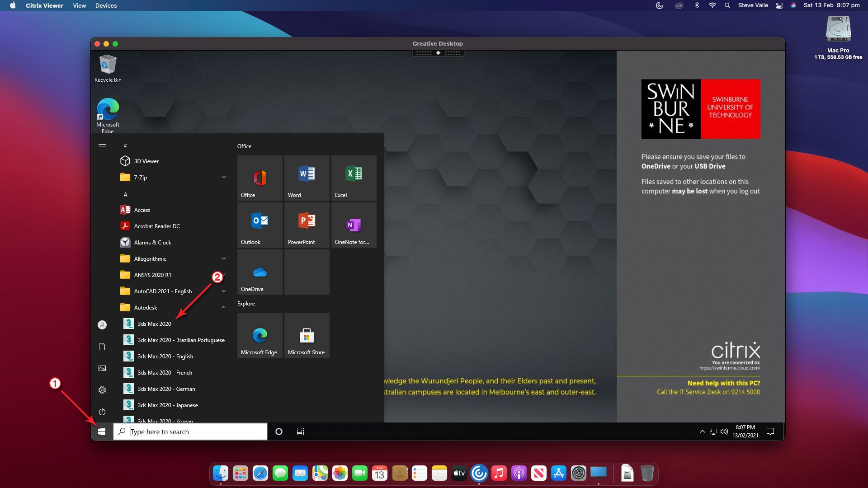Open the View menu in the menu bar

(x=79, y=5)
